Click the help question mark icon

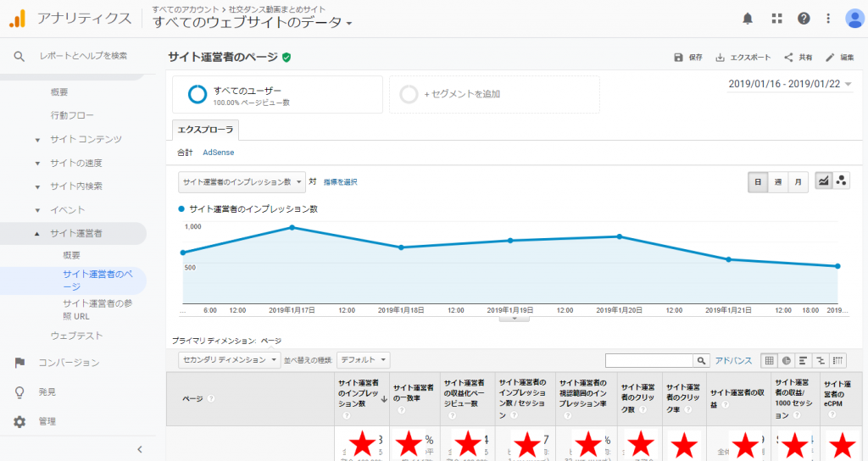point(804,19)
